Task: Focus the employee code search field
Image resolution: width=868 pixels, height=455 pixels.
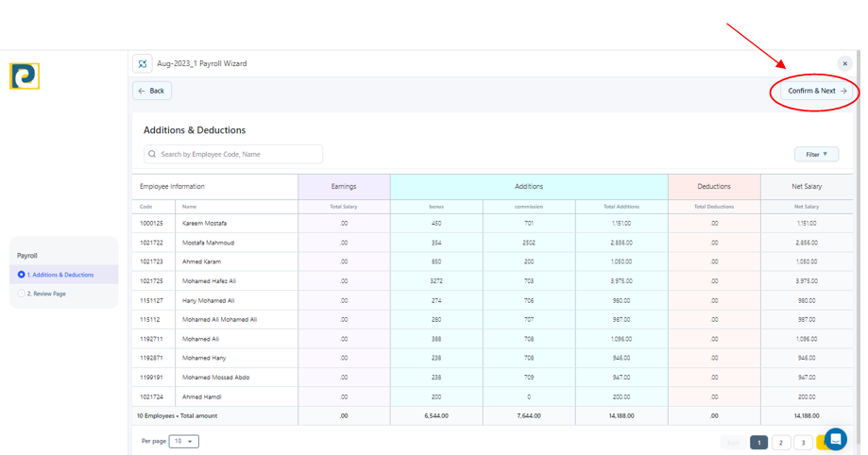Action: 238,154
